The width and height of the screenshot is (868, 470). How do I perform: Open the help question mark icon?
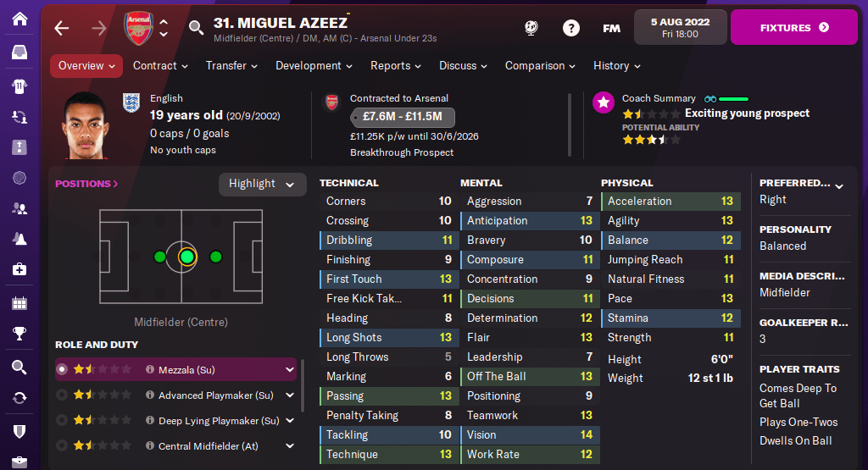pyautogui.click(x=571, y=28)
